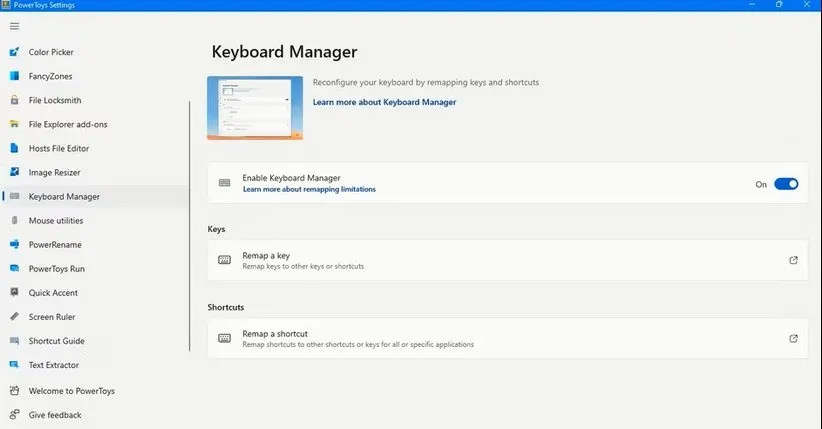Click the Text Extractor sidebar icon
This screenshot has width=822, height=429.
coord(14,365)
